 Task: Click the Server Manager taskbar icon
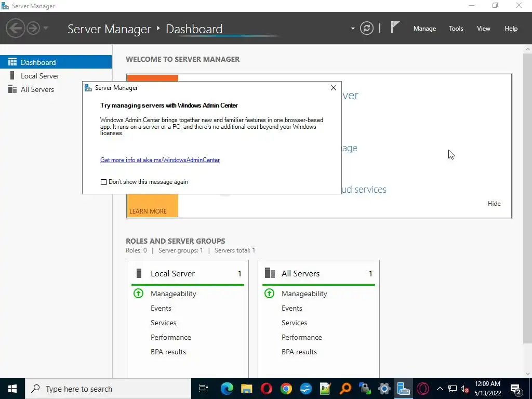403,389
